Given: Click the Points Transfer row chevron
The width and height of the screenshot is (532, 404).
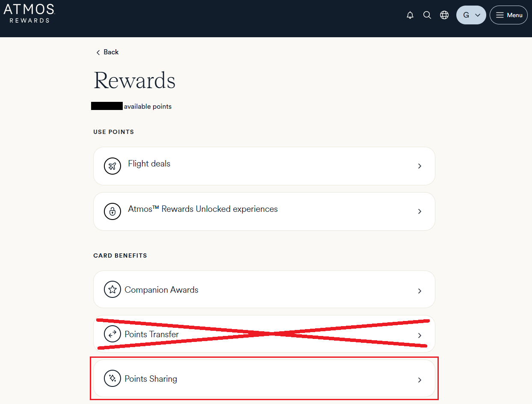Looking at the screenshot, I should coord(420,336).
